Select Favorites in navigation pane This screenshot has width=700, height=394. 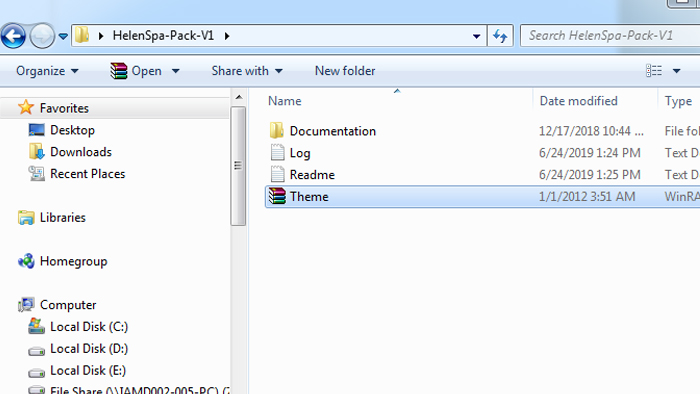coord(64,108)
